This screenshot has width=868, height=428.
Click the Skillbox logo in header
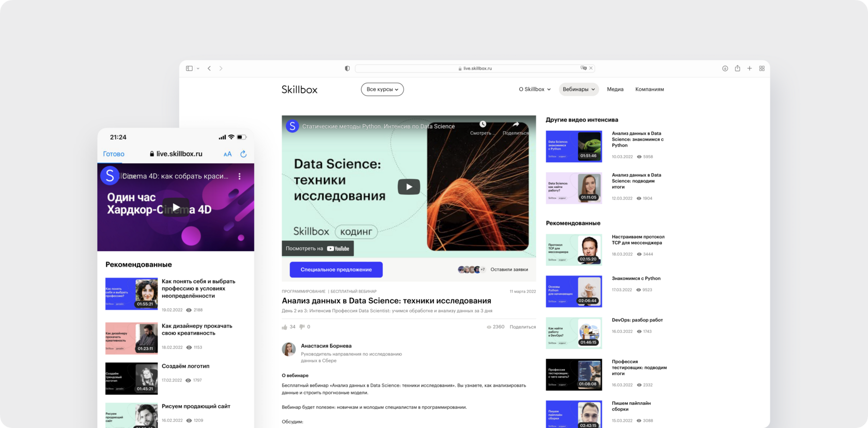click(x=299, y=89)
